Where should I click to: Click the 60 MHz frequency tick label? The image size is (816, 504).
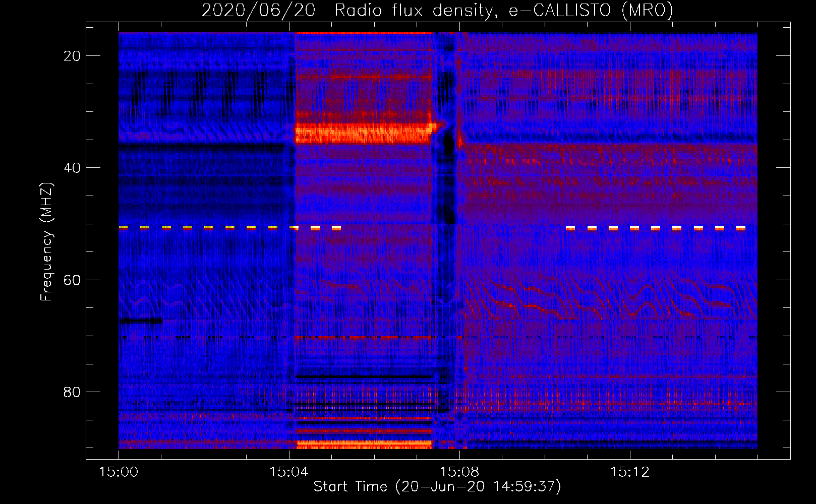[72, 280]
